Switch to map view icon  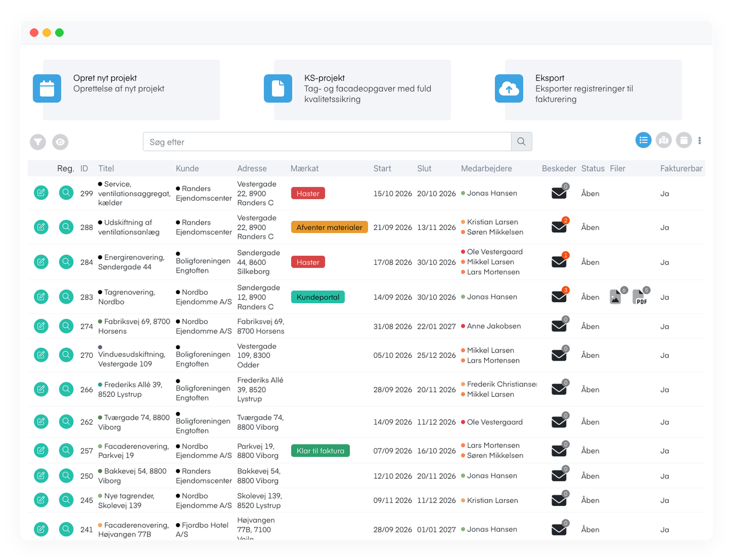tap(663, 140)
